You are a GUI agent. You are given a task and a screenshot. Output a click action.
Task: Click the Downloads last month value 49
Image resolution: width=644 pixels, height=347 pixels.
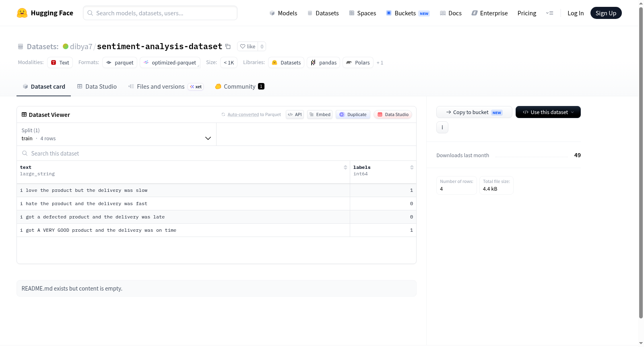(577, 155)
